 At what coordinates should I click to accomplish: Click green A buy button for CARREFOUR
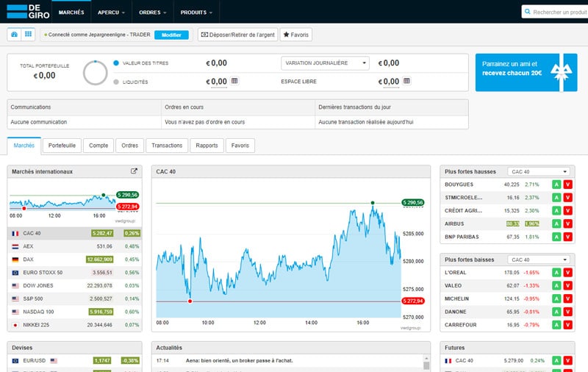pyautogui.click(x=556, y=325)
